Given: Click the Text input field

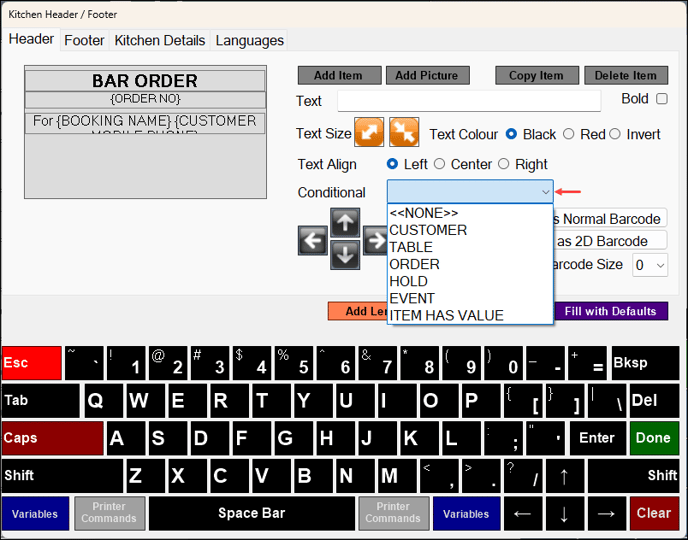Looking at the screenshot, I should (469, 101).
